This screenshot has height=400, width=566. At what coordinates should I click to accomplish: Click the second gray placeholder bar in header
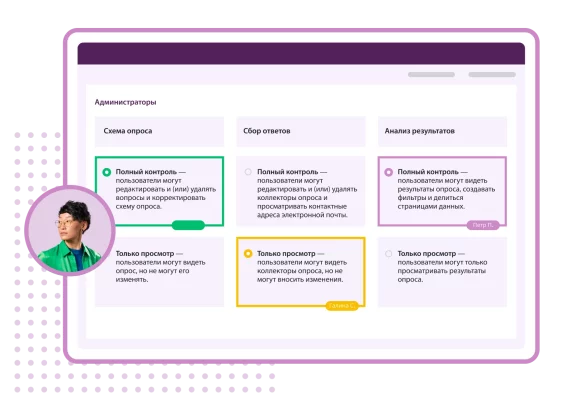point(492,75)
